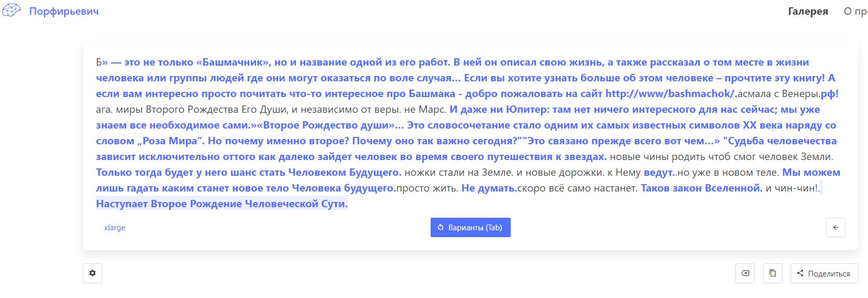Image resolution: width=868 pixels, height=298 pixels.
Task: Click the plain text 'просто жить.'
Action: tap(427, 188)
